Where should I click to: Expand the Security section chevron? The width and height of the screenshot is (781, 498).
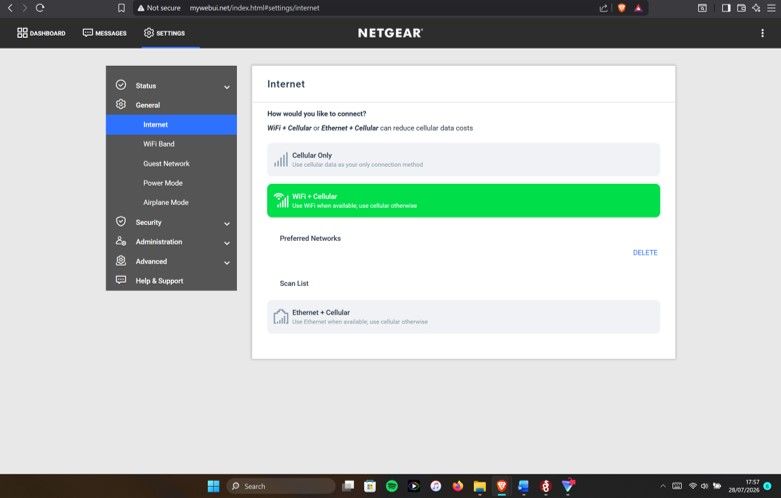tap(227, 224)
